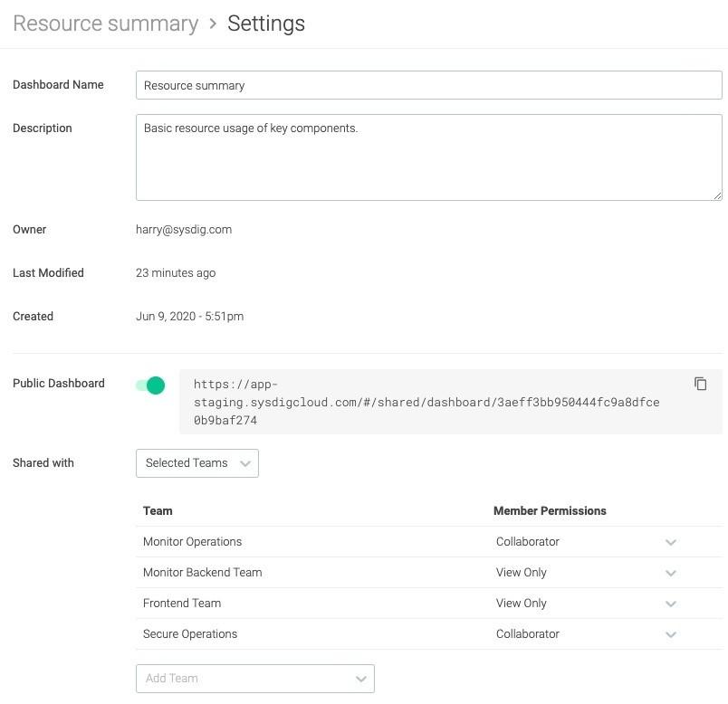Select owner email harry@sysdig.com
The image size is (728, 704).
click(184, 230)
